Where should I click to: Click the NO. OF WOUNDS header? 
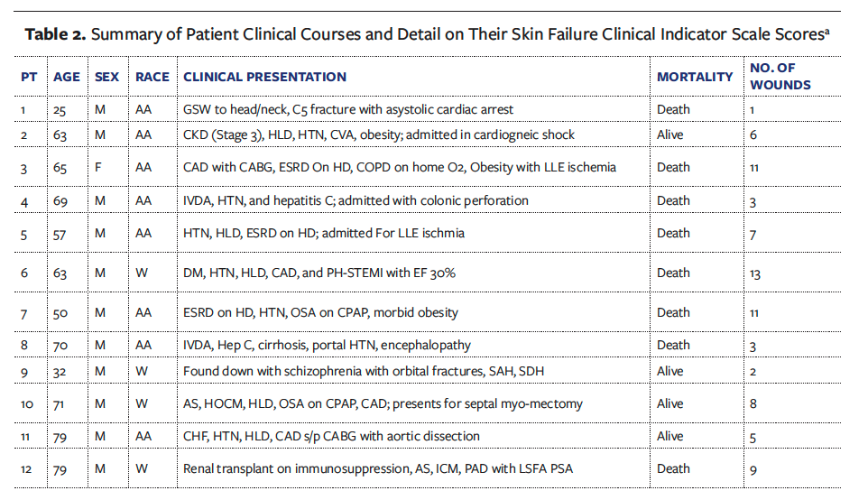780,78
